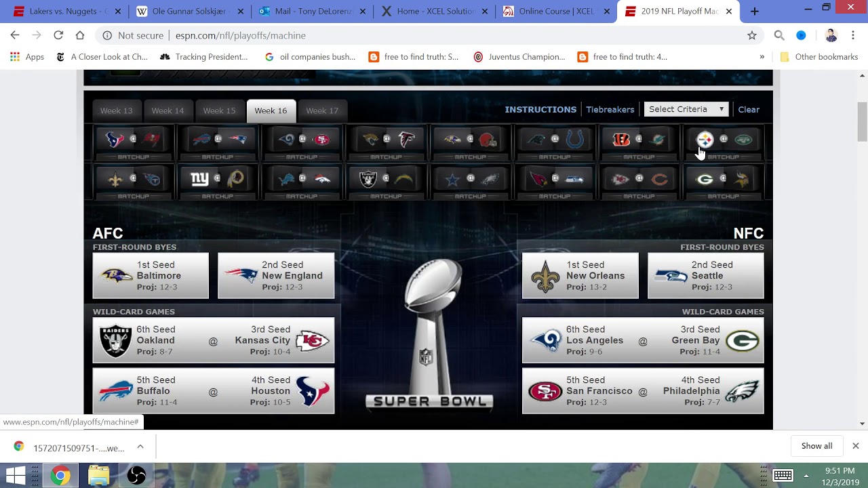The width and height of the screenshot is (868, 488).
Task: Pick the Bills logo in the matchups row
Action: 200,140
